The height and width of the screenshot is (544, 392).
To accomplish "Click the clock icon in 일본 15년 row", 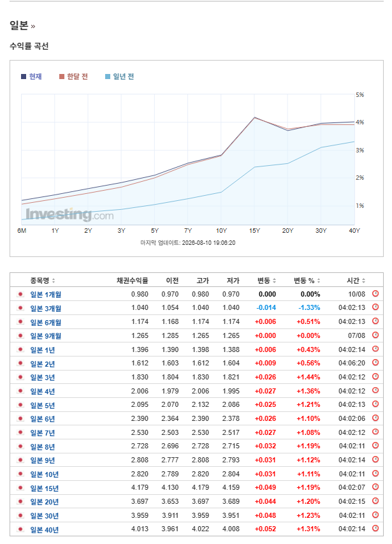I will click(375, 487).
